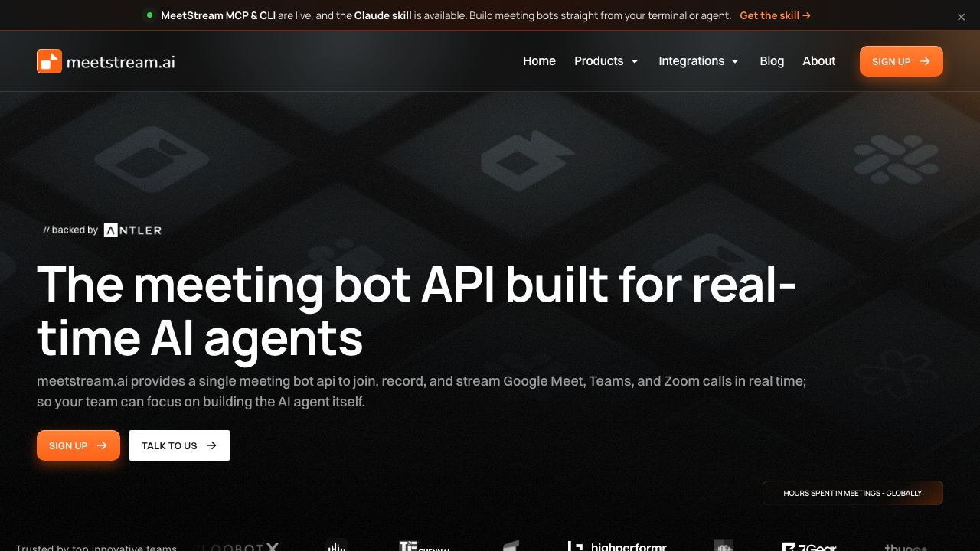Click the '// backed by' label

point(70,230)
